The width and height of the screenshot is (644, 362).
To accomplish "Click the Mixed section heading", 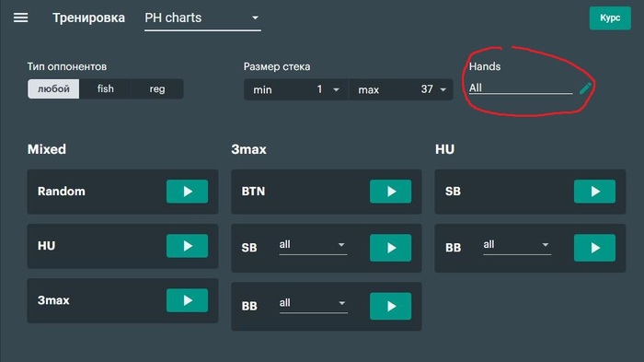I will tap(47, 149).
